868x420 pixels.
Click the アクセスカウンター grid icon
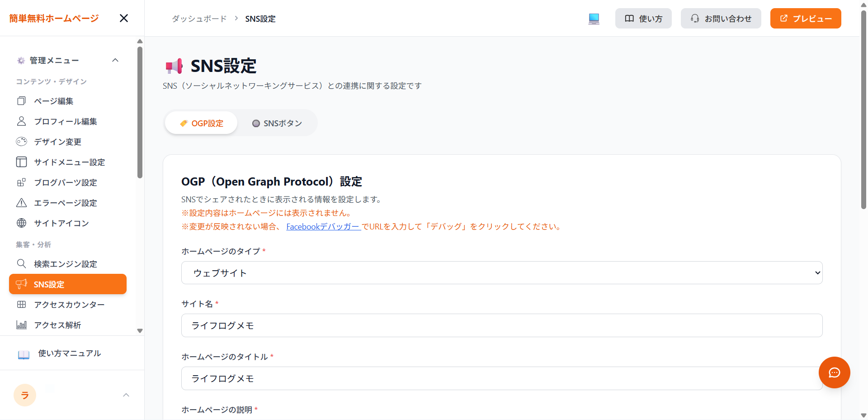[x=21, y=305]
